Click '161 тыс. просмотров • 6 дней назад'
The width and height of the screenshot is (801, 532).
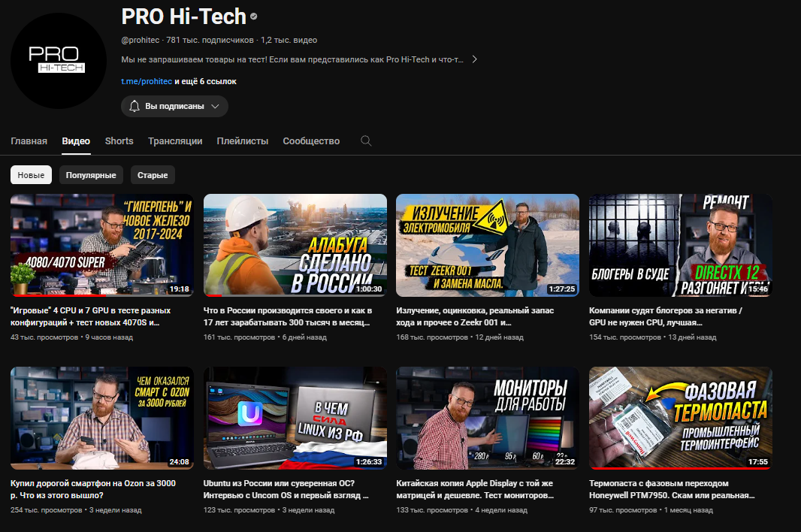(265, 337)
